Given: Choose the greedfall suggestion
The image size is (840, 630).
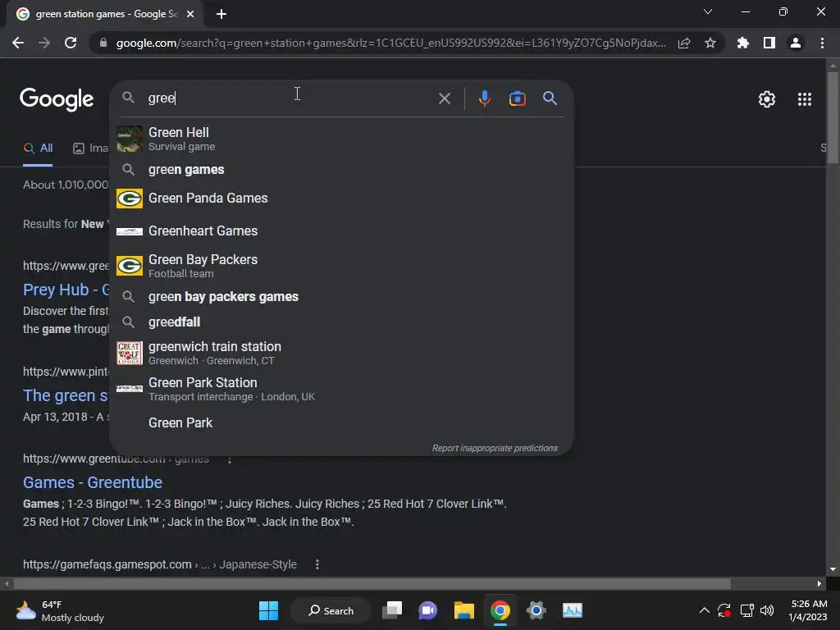Looking at the screenshot, I should click(342, 322).
